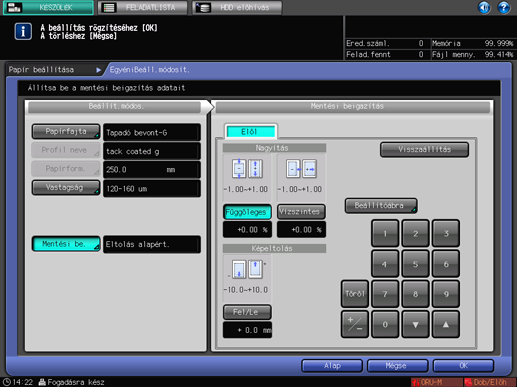Click the -10.0~+10.0 range label
The height and width of the screenshot is (387, 517).
[x=246, y=290]
